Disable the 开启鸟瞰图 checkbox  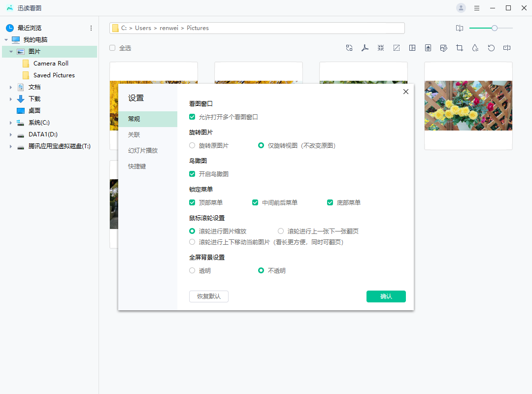pyautogui.click(x=192, y=174)
